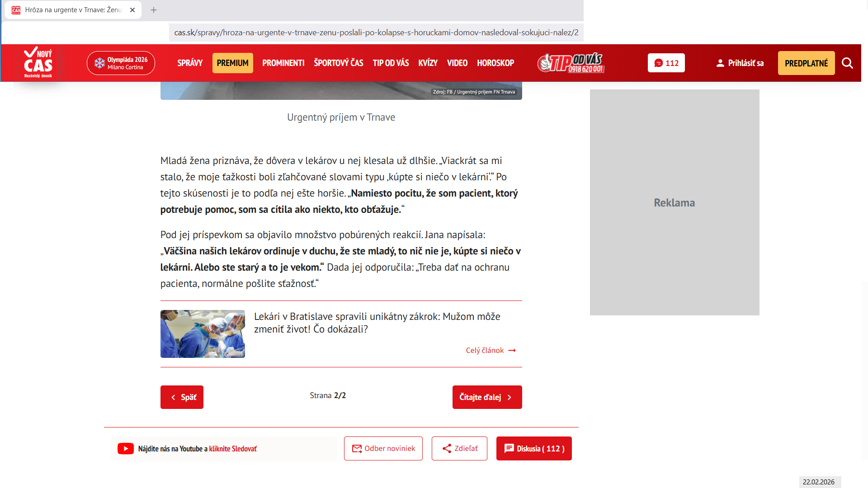Click the comments bubble showing 112
The width and height of the screenshot is (868, 488).
click(666, 63)
